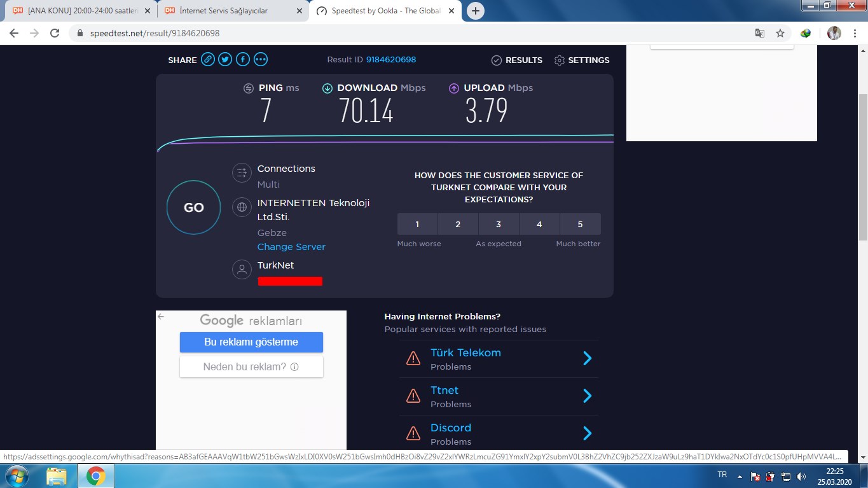The height and width of the screenshot is (488, 868).
Task: Share the result on Twitter
Action: pos(225,59)
